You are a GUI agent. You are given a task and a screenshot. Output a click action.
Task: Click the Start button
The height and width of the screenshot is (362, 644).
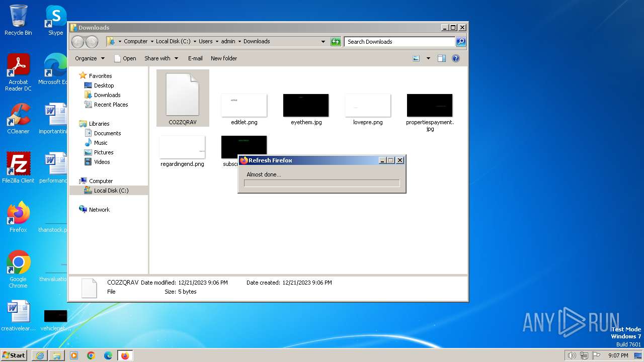click(x=14, y=355)
